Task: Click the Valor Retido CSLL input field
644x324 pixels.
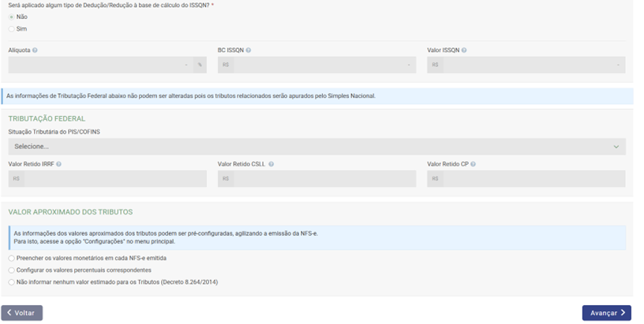Action: [x=324, y=179]
